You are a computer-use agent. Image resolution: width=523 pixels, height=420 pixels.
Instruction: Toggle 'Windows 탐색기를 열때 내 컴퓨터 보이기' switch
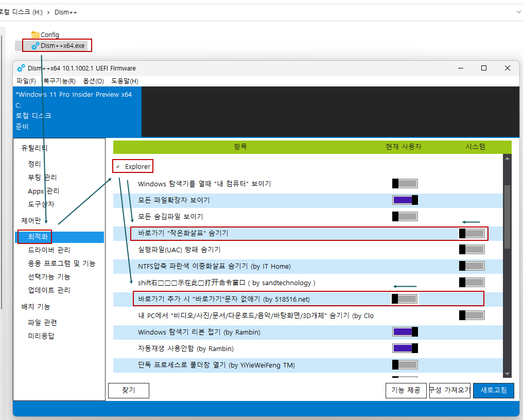(405, 183)
